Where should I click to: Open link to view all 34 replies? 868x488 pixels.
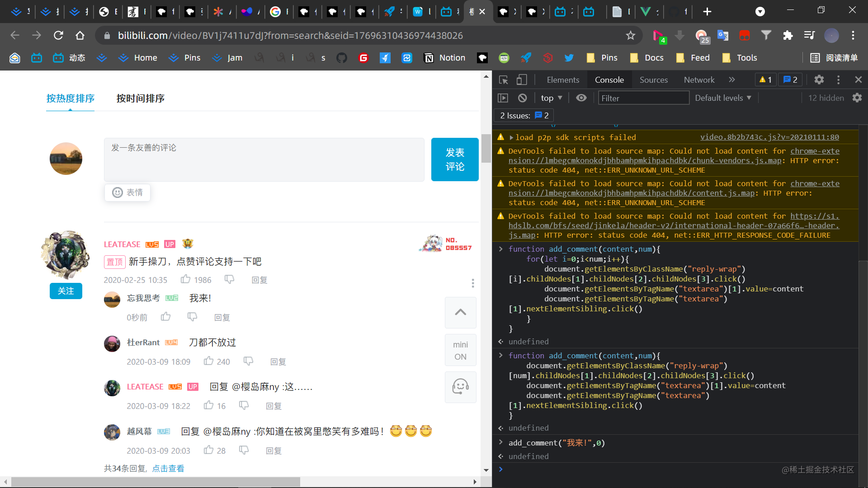click(168, 469)
